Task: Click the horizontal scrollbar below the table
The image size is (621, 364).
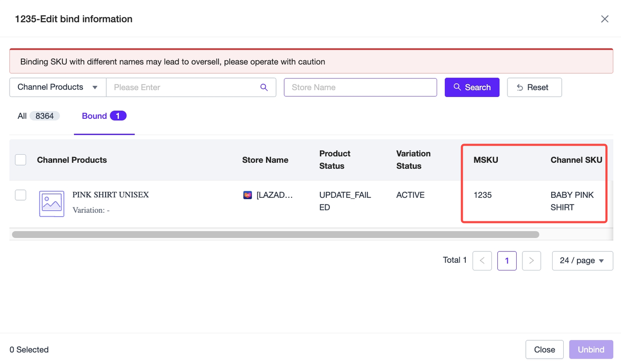Action: pos(274,234)
